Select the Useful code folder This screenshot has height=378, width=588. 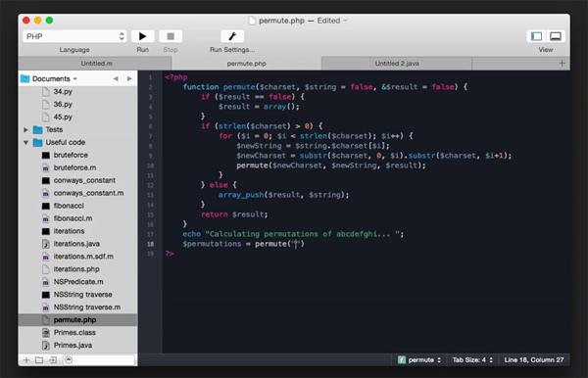tap(66, 142)
